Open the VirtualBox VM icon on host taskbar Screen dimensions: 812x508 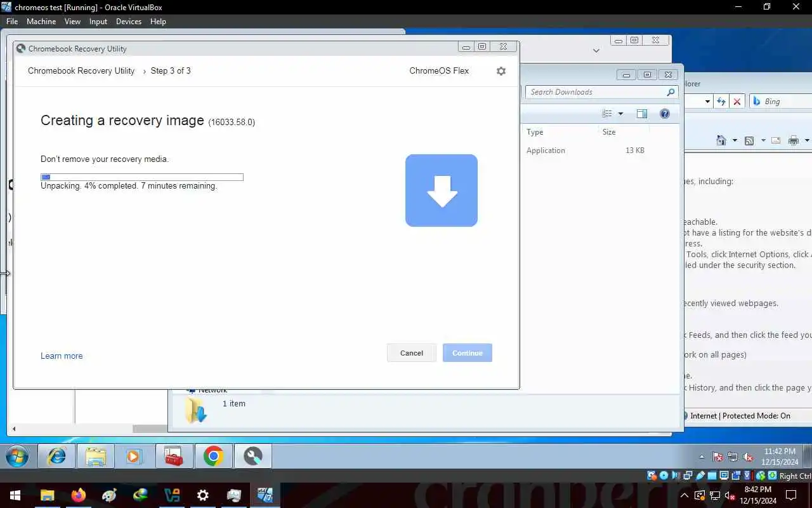(265, 495)
